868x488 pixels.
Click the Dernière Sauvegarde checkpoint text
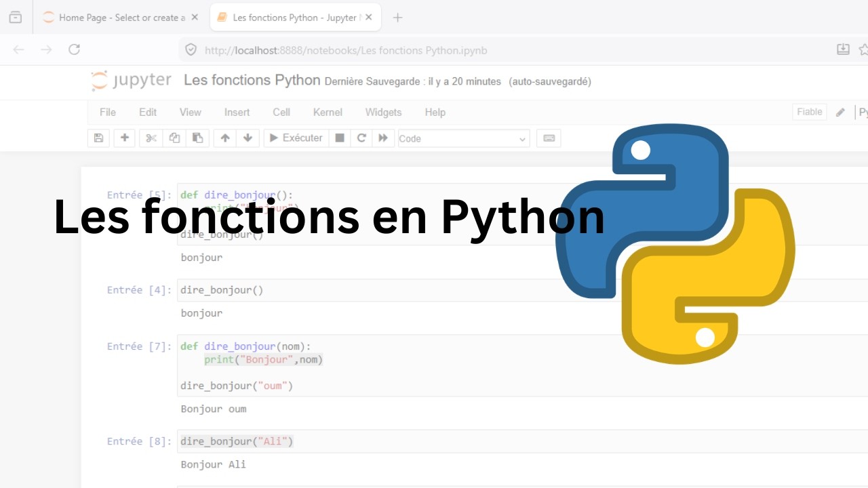[413, 81]
